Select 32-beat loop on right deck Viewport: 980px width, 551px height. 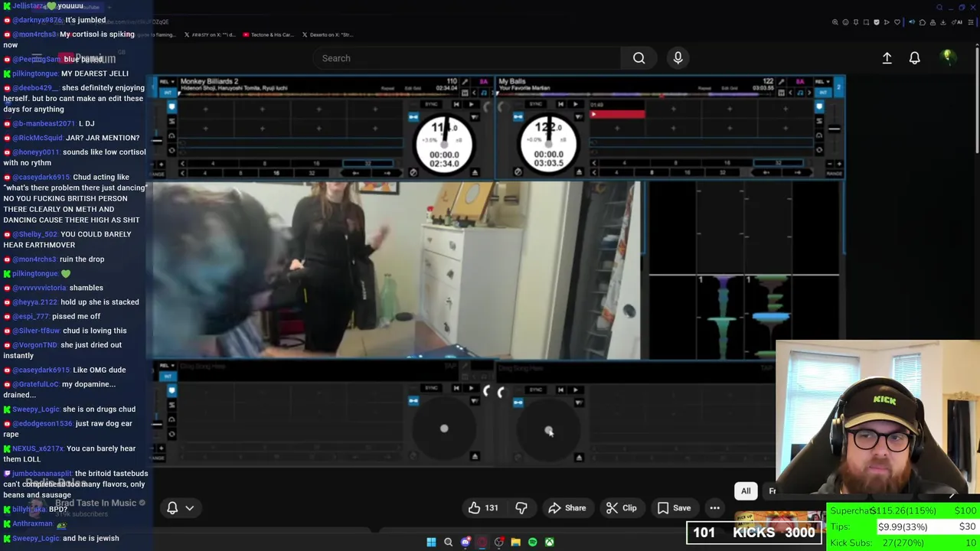[x=778, y=162]
